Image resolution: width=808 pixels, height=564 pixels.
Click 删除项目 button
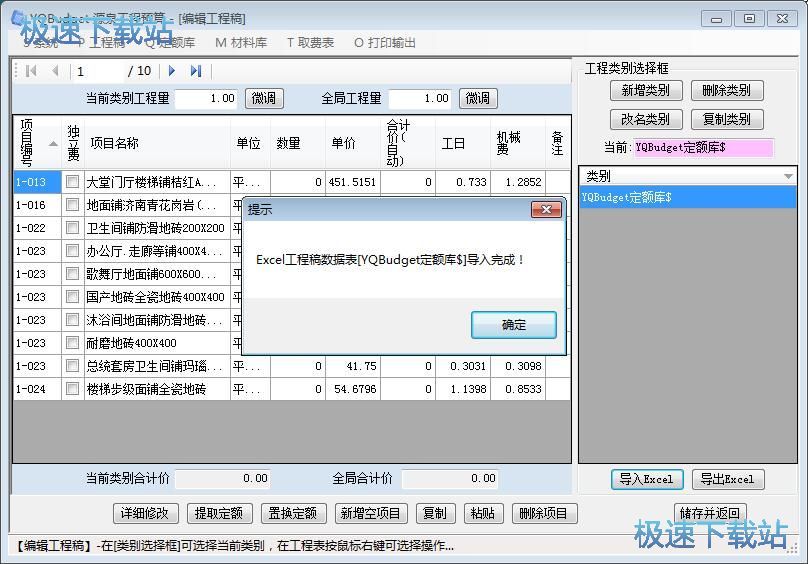click(544, 513)
